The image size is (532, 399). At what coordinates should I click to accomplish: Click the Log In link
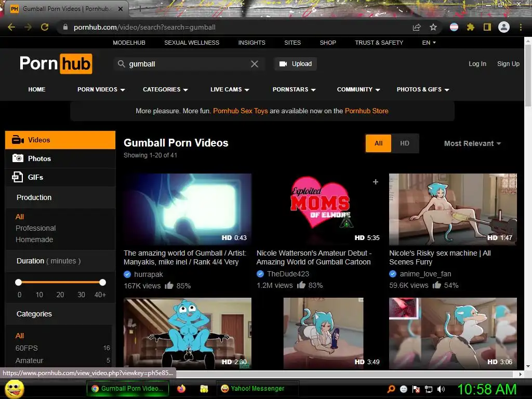(477, 64)
